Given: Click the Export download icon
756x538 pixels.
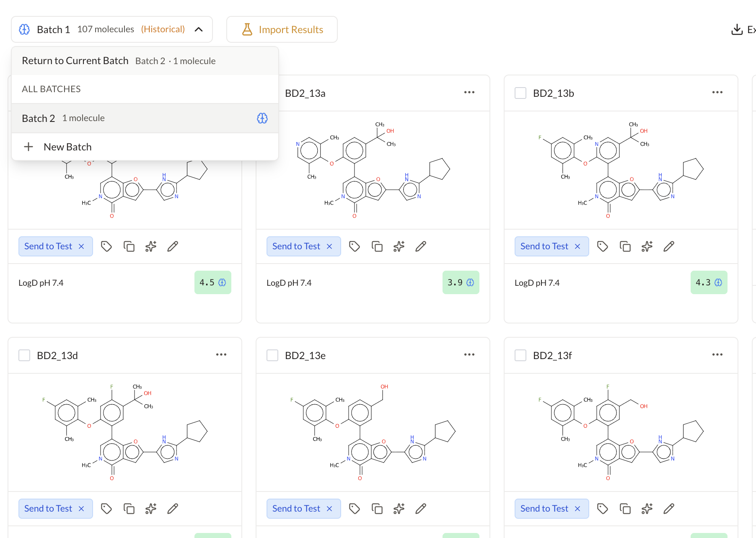Looking at the screenshot, I should click(x=737, y=29).
